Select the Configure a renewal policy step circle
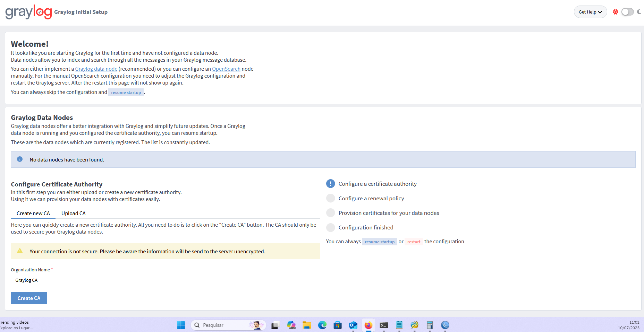The height and width of the screenshot is (332, 644). point(330,198)
